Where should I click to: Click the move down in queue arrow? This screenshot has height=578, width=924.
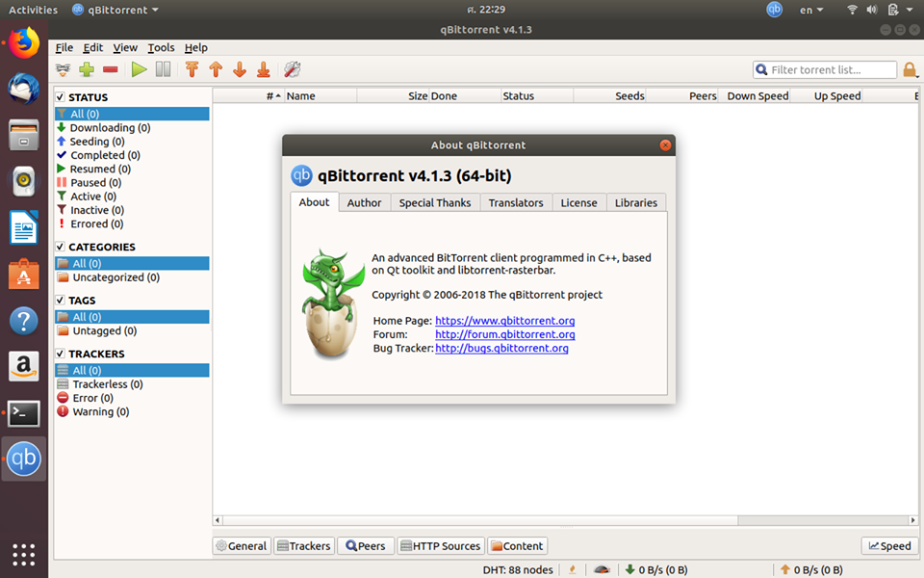(240, 69)
